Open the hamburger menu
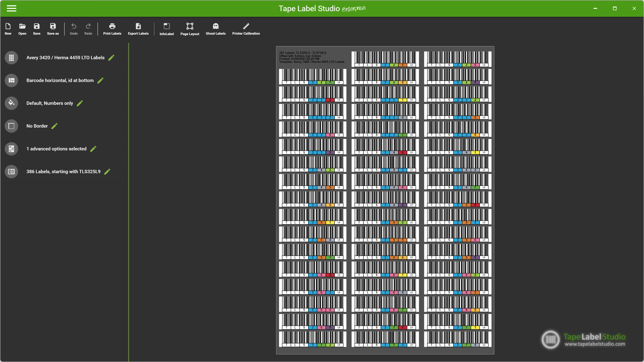Viewport: 644px width, 362px height. pos(11,8)
